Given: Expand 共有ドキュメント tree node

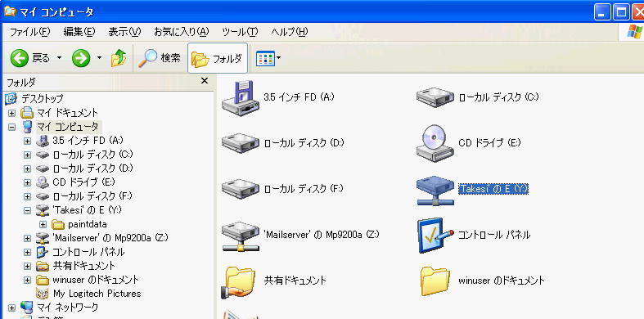Looking at the screenshot, I should 27,267.
